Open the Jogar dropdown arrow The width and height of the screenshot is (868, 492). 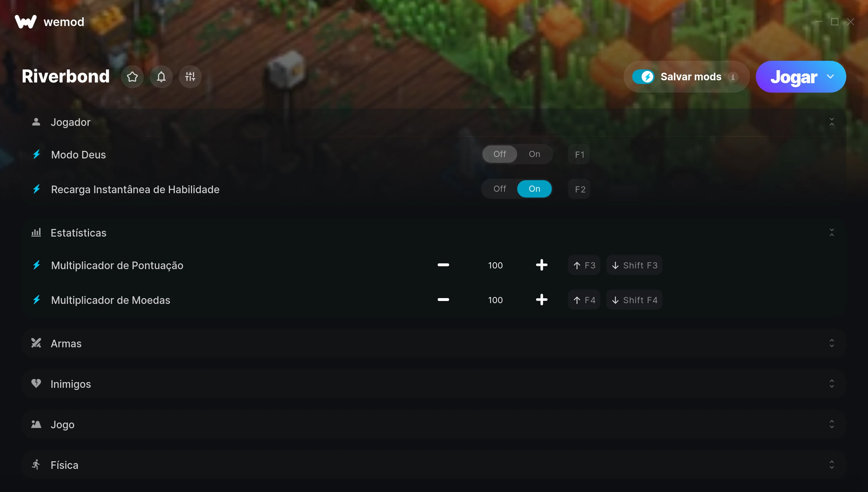(830, 77)
